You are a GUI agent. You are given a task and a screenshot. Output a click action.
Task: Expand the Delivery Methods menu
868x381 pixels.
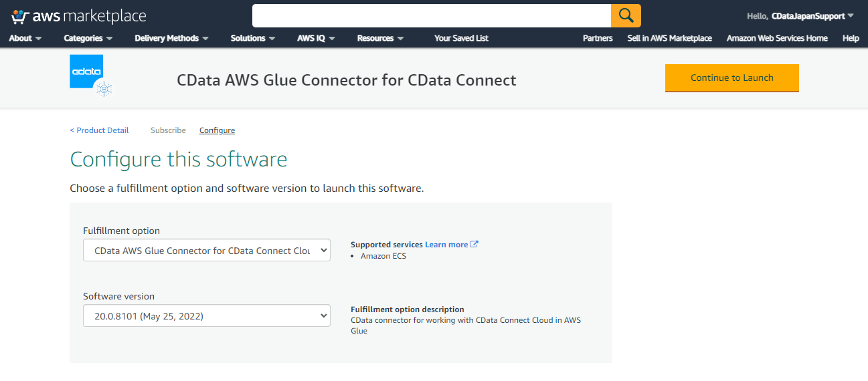[171, 38]
